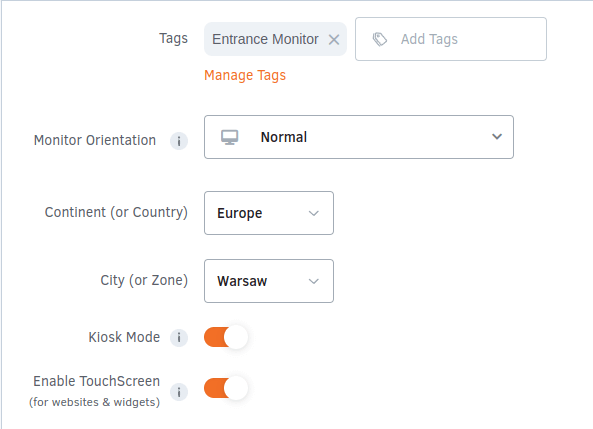This screenshot has width=593, height=429.
Task: Click the monitor icon beside Normal
Action: click(x=230, y=137)
